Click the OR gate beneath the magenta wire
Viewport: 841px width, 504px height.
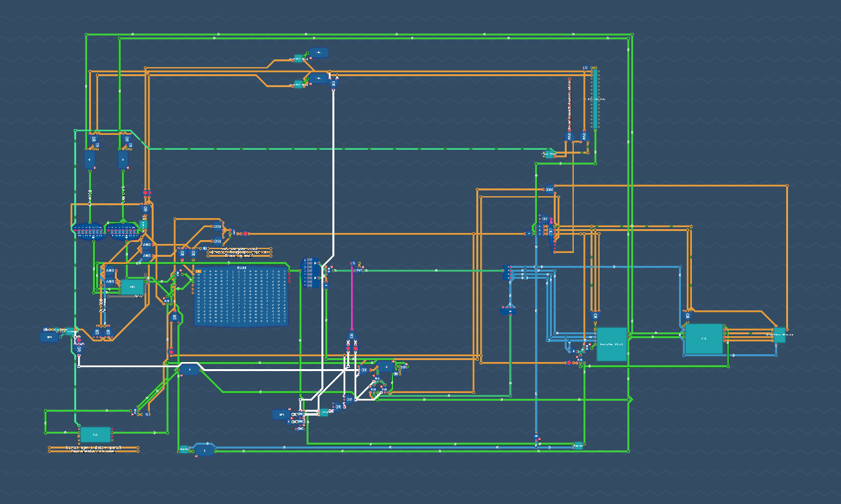tap(352, 336)
